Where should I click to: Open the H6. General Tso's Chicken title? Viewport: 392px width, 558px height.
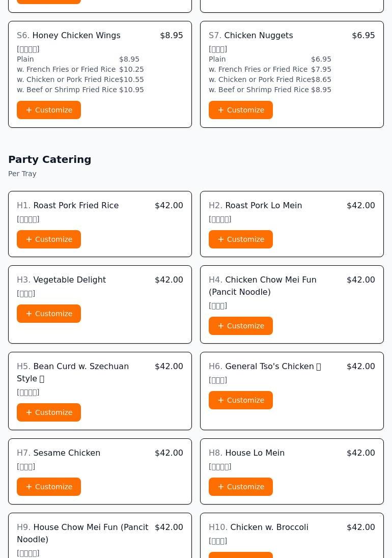point(265,366)
